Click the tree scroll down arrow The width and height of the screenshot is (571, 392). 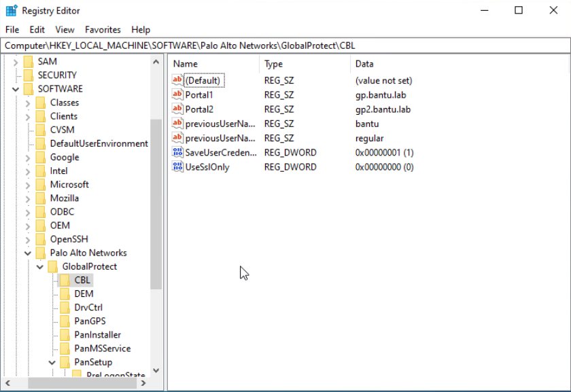tap(156, 370)
